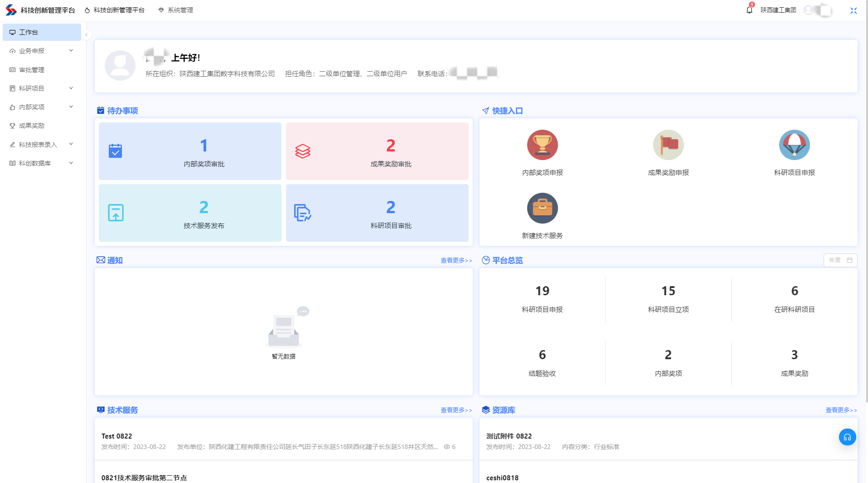Click 查看更多 link in 资源库 section
868x483 pixels.
pos(841,410)
